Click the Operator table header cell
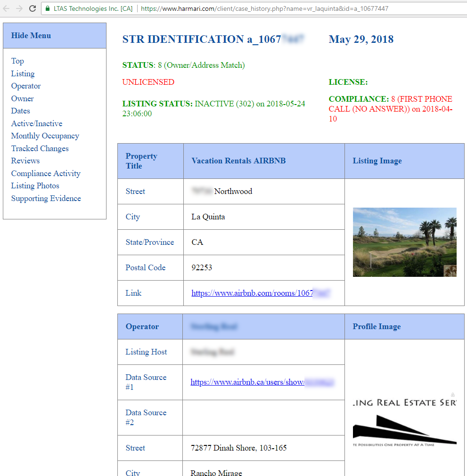The height and width of the screenshot is (476, 467). [150, 327]
